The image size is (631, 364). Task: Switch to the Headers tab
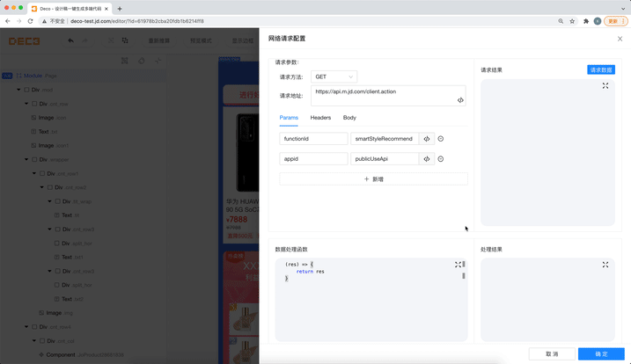[x=320, y=118]
